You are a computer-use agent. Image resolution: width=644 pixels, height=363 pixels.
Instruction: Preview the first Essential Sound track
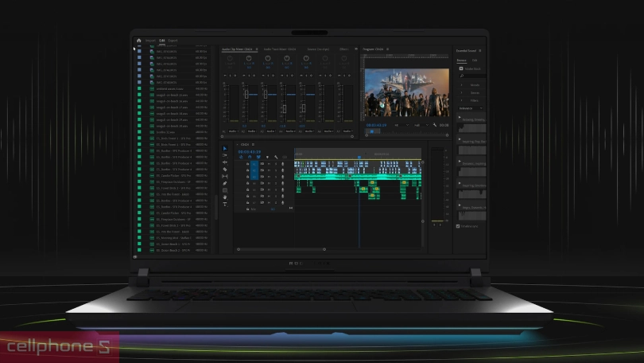point(460,118)
